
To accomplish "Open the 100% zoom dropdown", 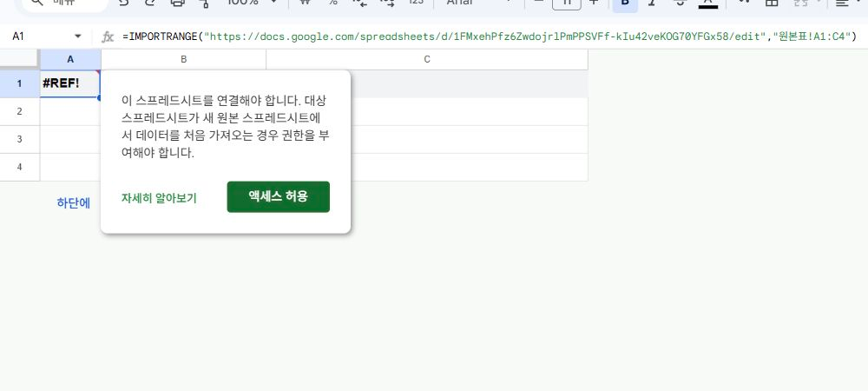I will pyautogui.click(x=252, y=3).
